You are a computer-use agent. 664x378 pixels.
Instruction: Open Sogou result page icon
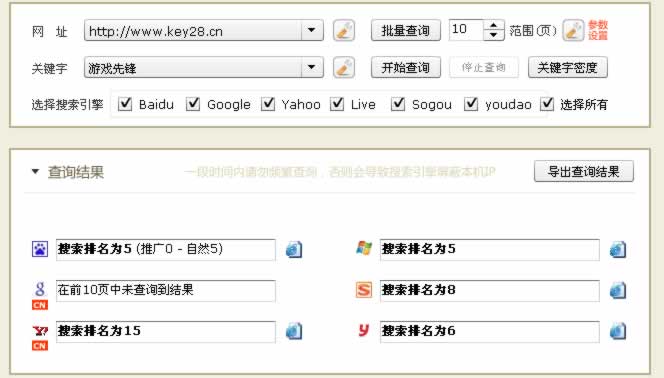click(618, 290)
